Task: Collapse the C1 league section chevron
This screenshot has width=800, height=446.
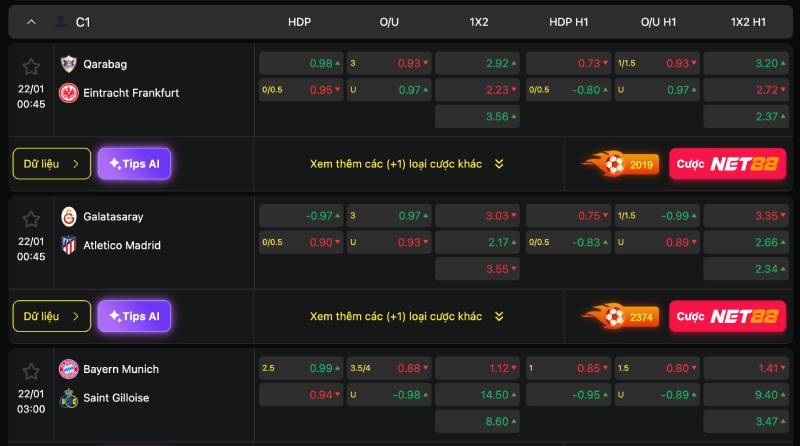Action: click(31, 22)
